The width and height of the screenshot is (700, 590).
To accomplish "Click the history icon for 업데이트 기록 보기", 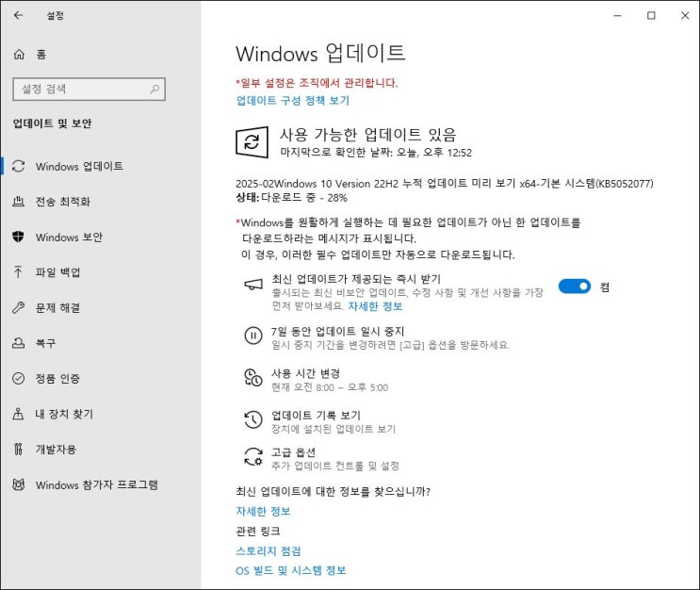I will tap(253, 419).
